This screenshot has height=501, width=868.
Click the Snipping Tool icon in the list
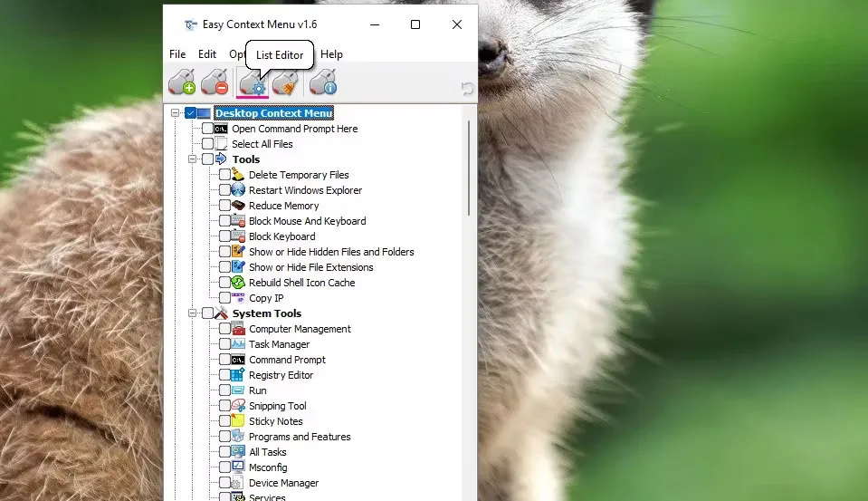pyautogui.click(x=238, y=406)
